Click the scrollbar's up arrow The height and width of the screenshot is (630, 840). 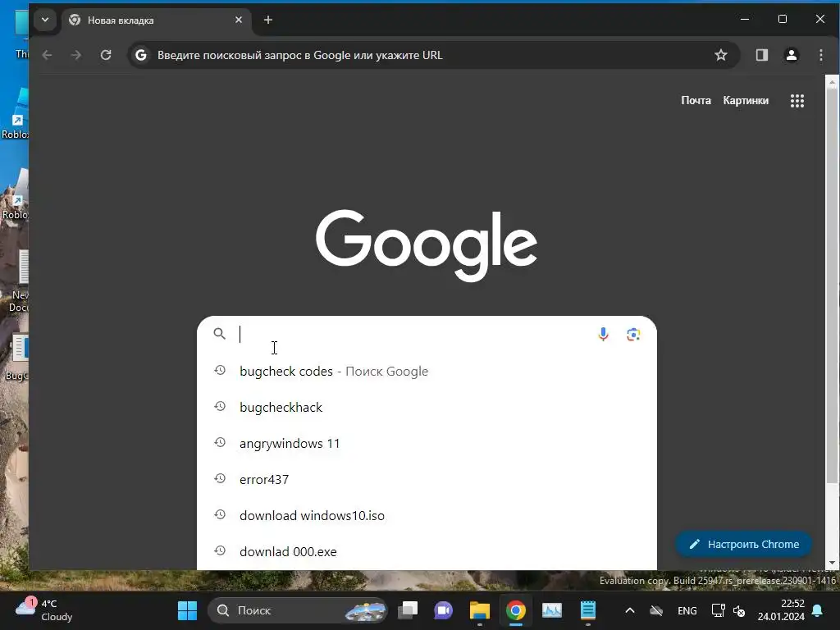click(832, 82)
